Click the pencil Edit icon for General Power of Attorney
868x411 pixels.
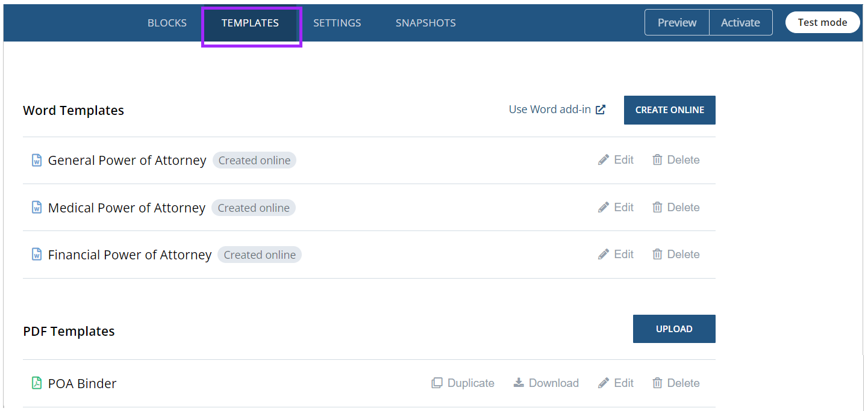(603, 159)
